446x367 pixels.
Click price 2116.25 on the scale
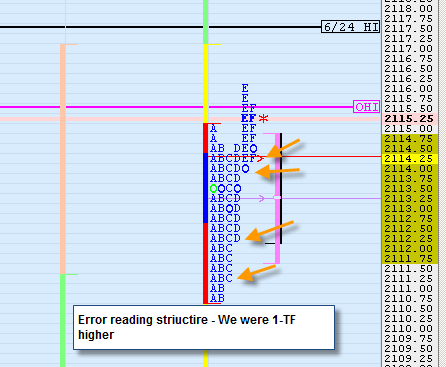[409, 79]
